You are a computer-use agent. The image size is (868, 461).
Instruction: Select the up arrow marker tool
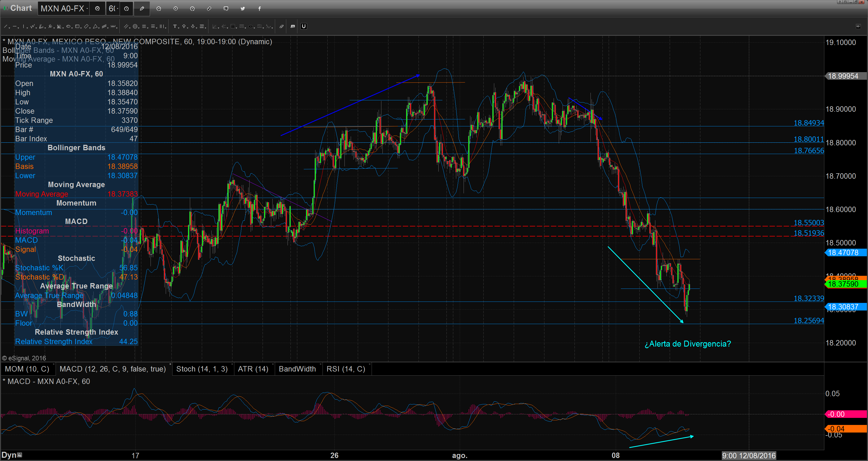[184, 26]
